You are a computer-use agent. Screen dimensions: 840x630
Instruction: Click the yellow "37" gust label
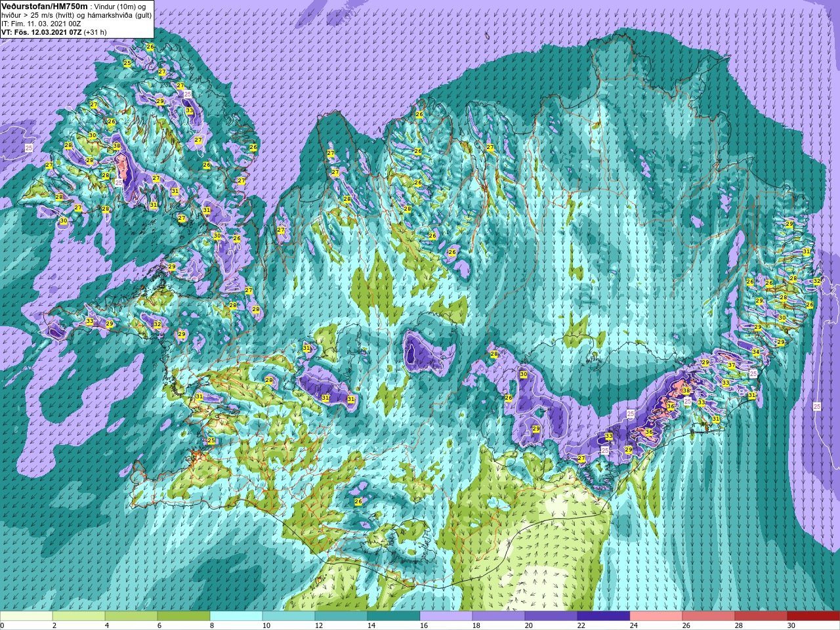[732, 365]
